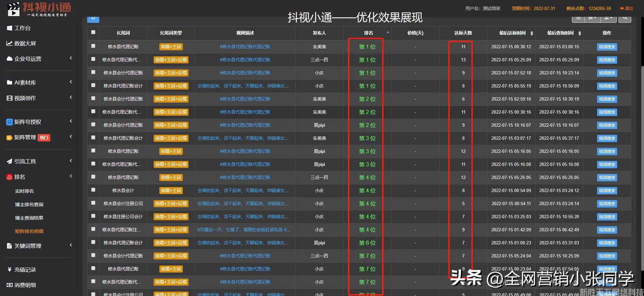Viewport: 644px width, 296px height.
Task: Expand the 视频创作 submenu chevron
Action: pyautogui.click(x=71, y=98)
